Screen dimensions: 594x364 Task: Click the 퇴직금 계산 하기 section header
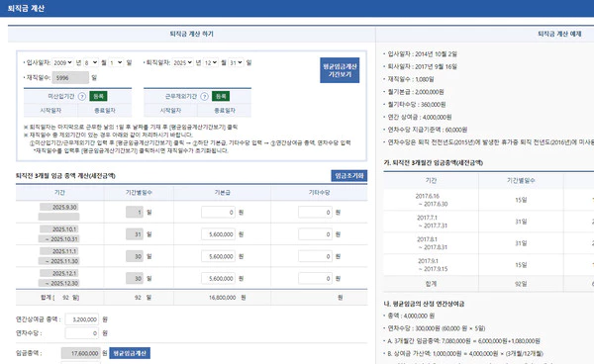(x=192, y=34)
